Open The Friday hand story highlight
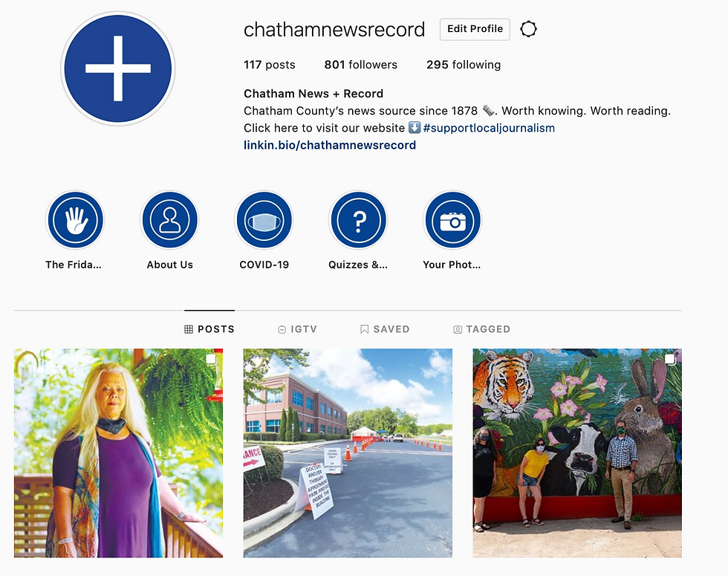The height and width of the screenshot is (576, 728). coord(75,220)
